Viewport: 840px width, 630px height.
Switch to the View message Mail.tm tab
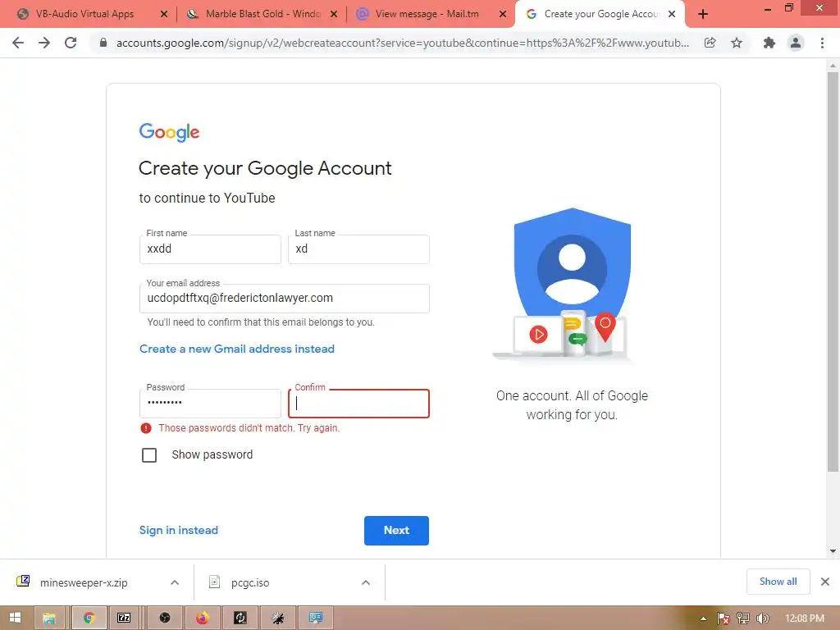coord(427,14)
